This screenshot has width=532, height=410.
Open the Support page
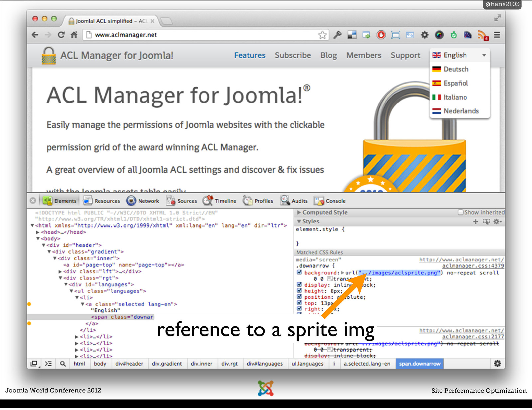[x=405, y=55]
